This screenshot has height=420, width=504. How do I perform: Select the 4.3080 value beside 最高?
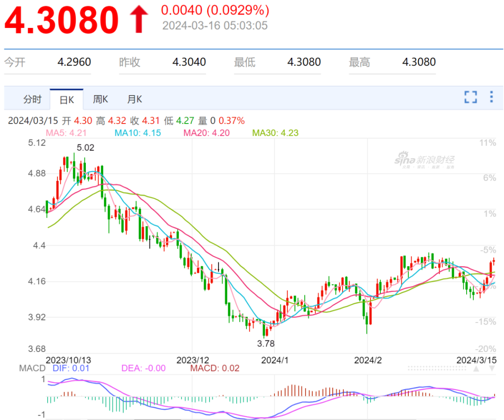(419, 62)
